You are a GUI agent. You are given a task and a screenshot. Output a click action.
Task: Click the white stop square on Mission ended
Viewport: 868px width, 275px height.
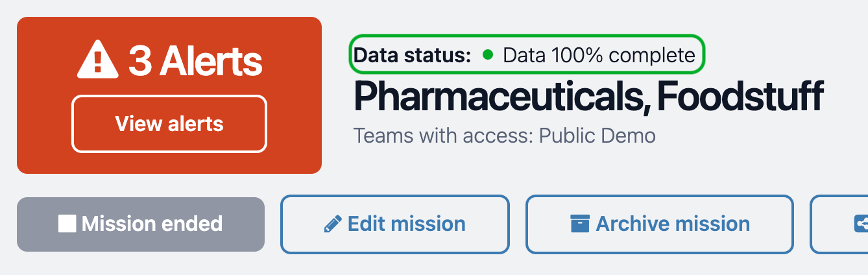(x=67, y=224)
